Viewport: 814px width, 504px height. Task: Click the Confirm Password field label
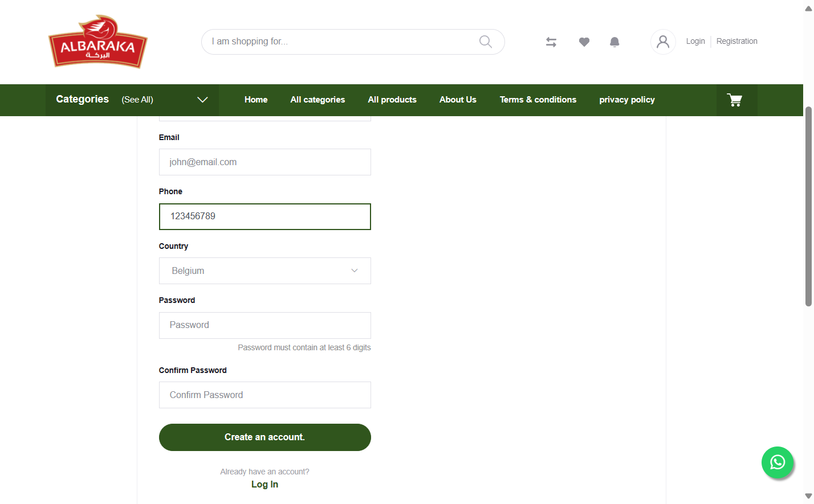pyautogui.click(x=193, y=370)
